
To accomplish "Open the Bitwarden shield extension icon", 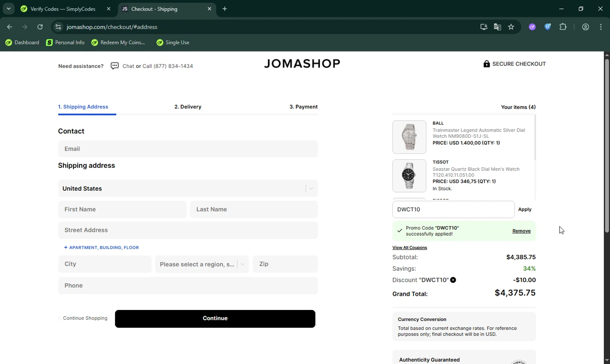I will (x=548, y=27).
